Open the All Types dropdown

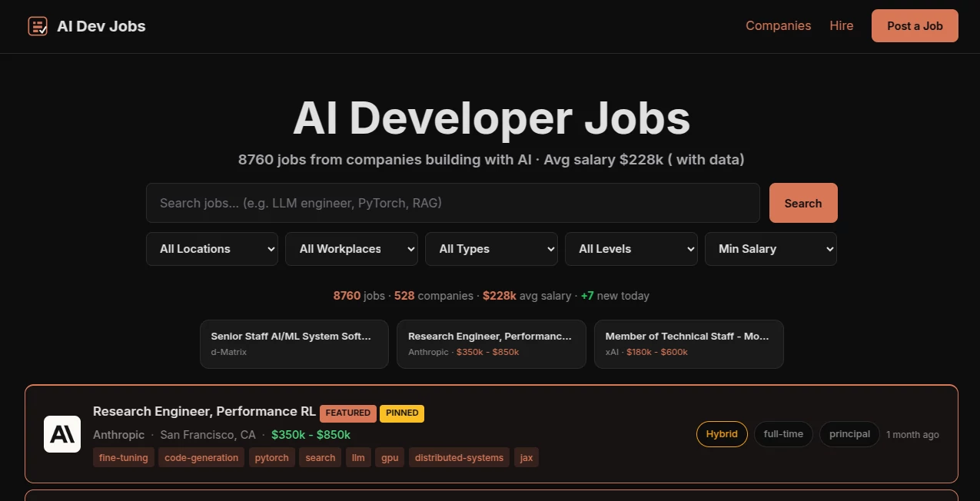coord(491,249)
